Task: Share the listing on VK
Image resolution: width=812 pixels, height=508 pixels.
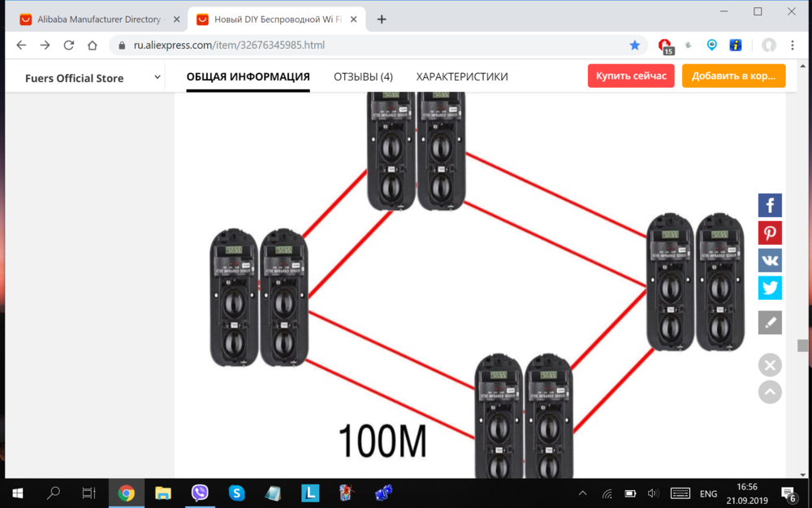Action: coord(770,260)
